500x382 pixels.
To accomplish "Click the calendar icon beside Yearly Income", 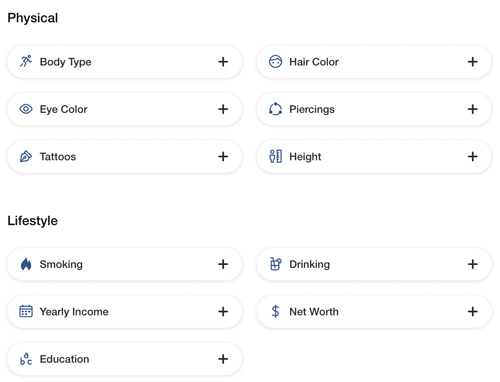I will pos(26,311).
